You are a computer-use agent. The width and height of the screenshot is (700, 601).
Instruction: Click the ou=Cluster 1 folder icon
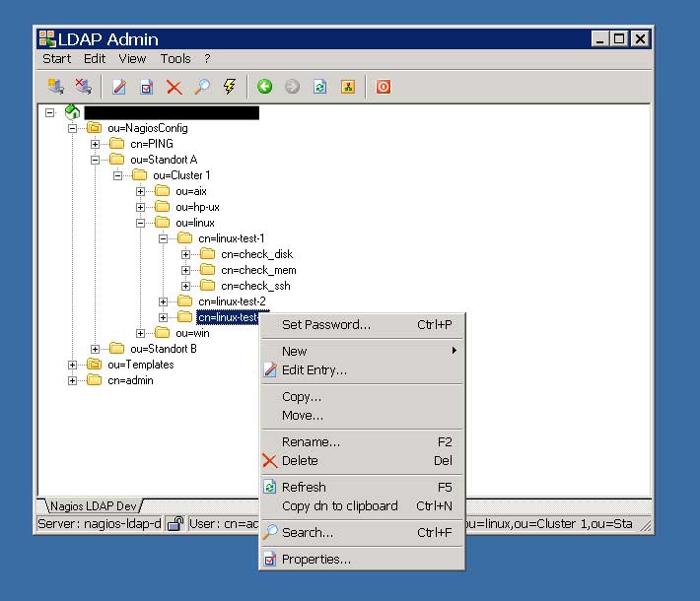(140, 175)
